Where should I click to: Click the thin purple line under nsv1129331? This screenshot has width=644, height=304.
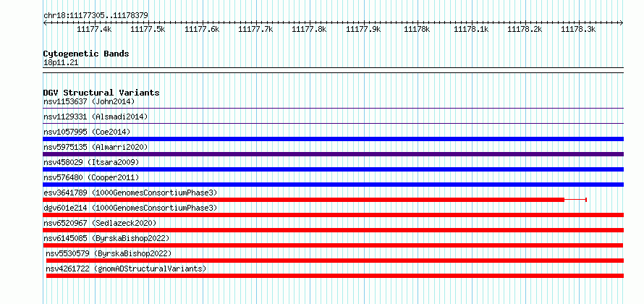(x=334, y=123)
